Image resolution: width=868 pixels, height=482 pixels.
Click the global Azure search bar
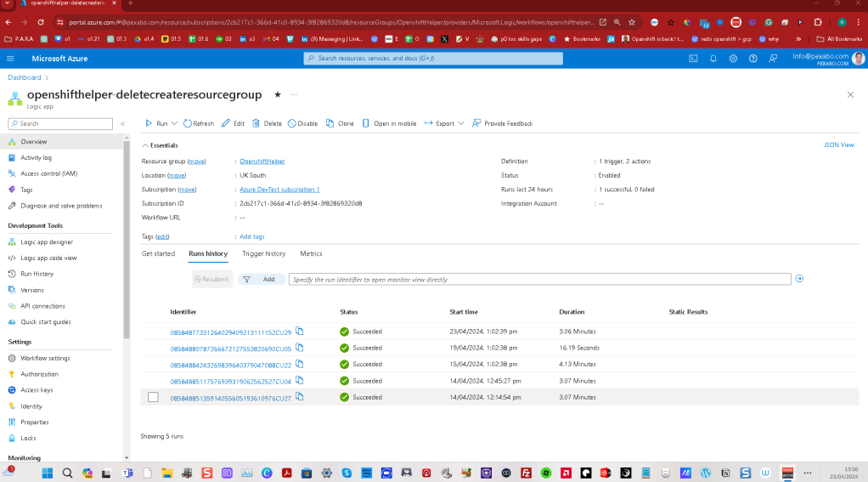(x=433, y=58)
